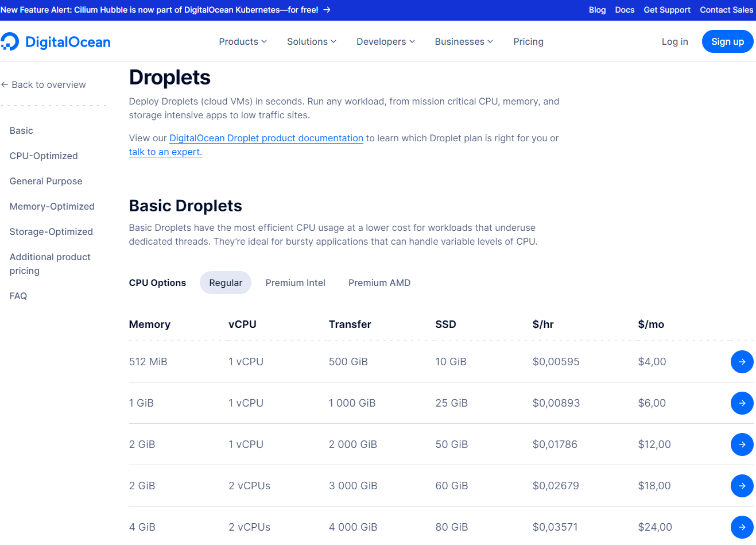This screenshot has height=545, width=756.
Task: Jump to General Purpose section in sidebar
Action: (x=46, y=181)
